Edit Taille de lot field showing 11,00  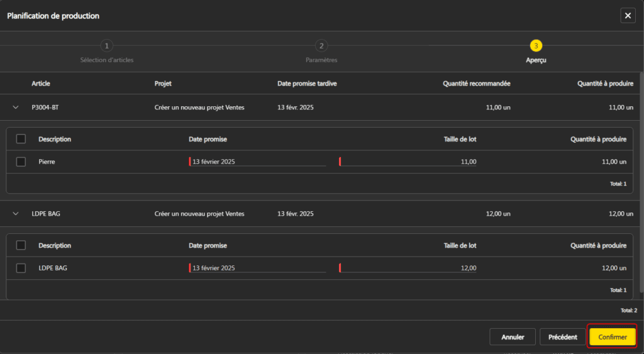tap(409, 162)
